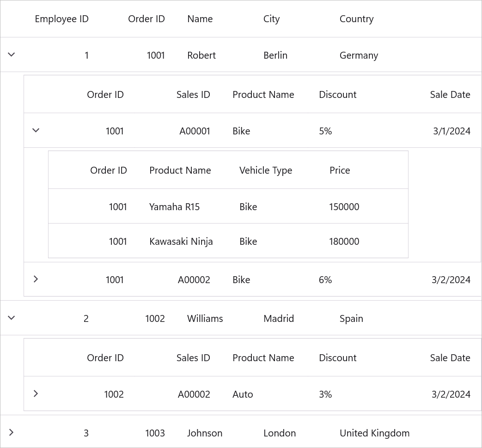Select the United Kingdom cell
482x448 pixels.
(x=374, y=433)
